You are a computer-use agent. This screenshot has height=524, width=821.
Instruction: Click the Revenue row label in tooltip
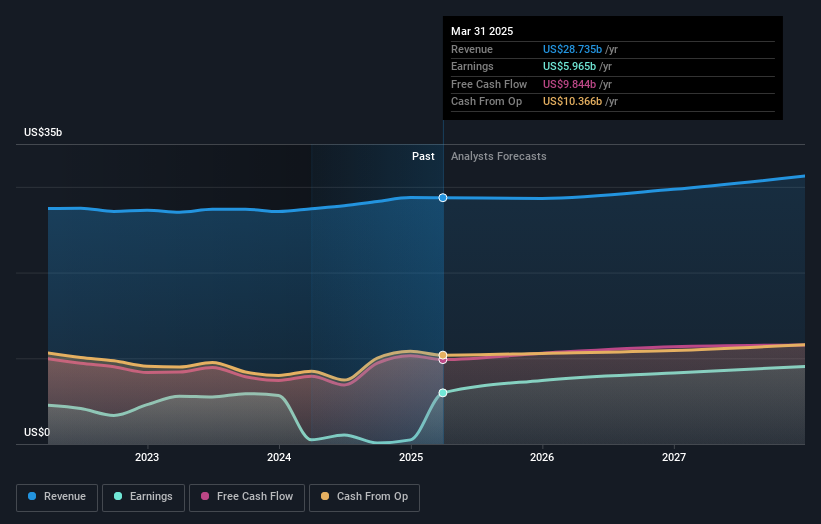pyautogui.click(x=472, y=49)
